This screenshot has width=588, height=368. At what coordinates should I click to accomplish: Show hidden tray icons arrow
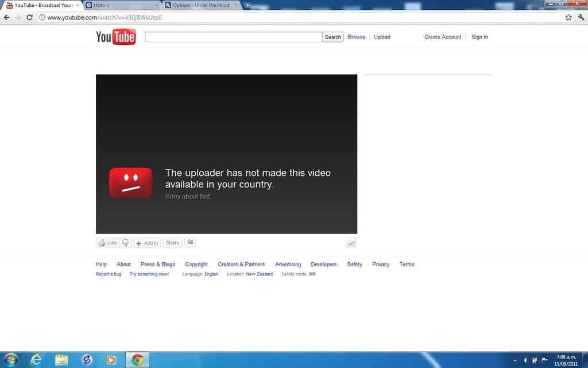point(515,361)
